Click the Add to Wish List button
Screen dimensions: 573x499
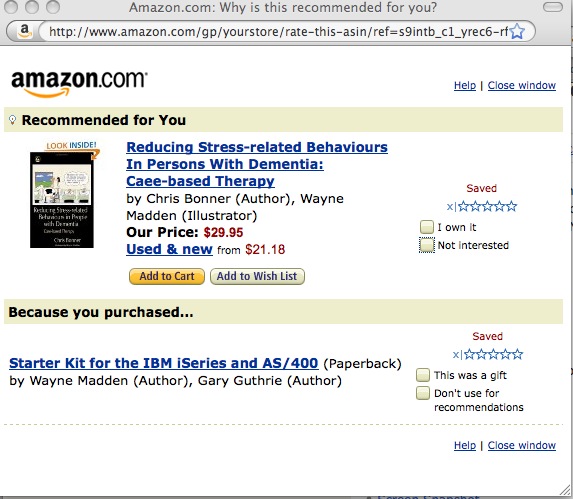click(257, 276)
